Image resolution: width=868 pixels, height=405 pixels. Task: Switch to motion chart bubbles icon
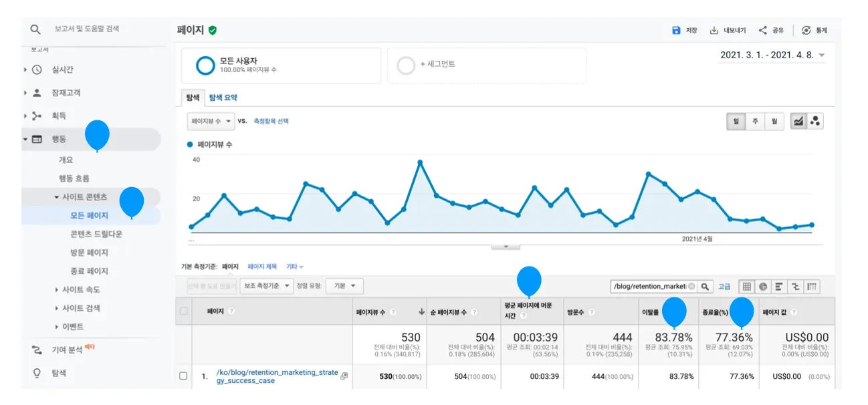point(815,121)
